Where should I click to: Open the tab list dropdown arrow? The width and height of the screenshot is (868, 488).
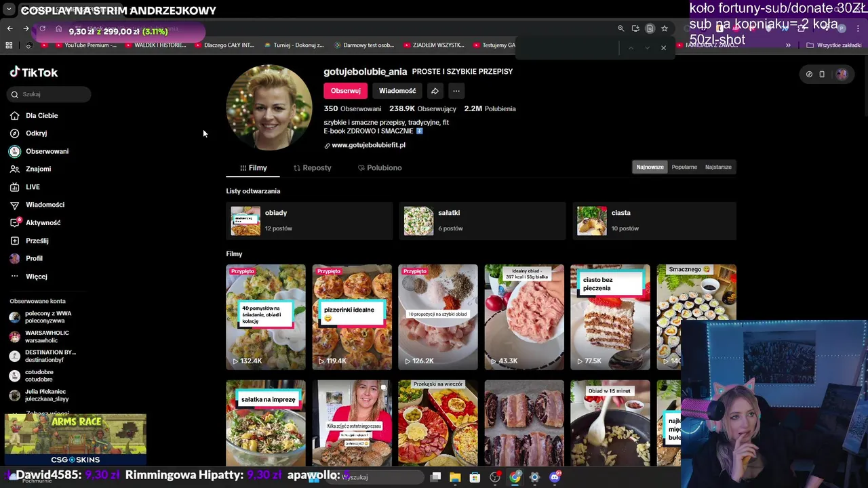9,9
